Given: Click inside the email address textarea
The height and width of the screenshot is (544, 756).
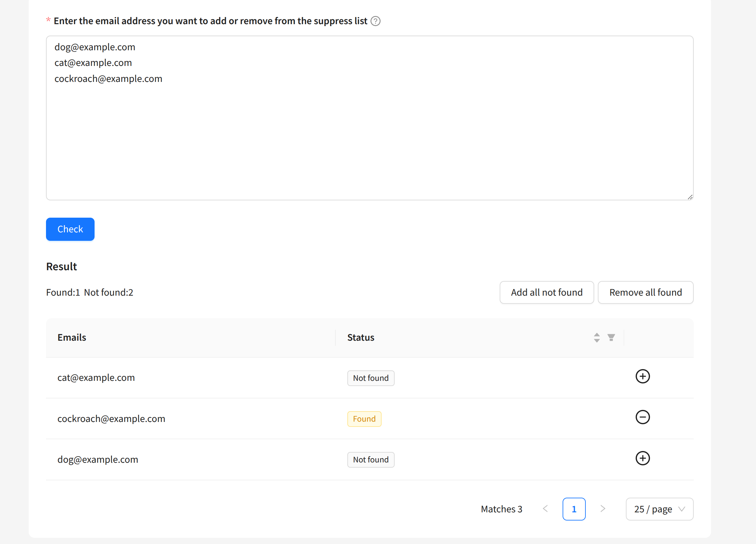Looking at the screenshot, I should point(369,133).
